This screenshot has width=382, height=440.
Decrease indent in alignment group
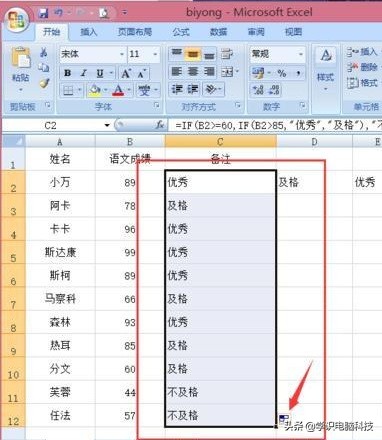coord(177,89)
